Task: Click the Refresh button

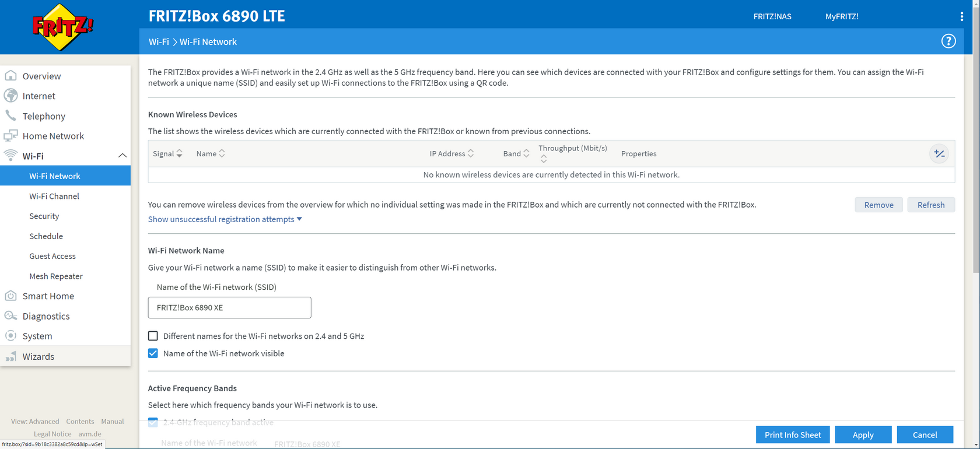Action: (x=931, y=205)
